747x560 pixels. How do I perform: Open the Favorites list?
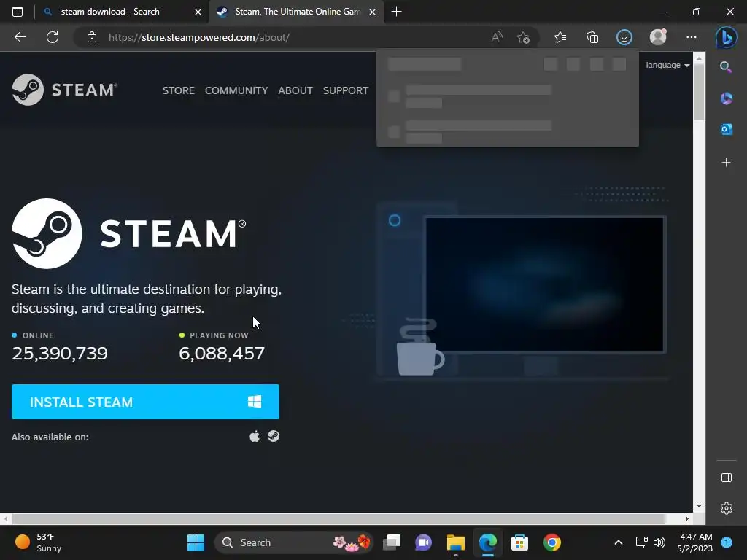pos(560,37)
